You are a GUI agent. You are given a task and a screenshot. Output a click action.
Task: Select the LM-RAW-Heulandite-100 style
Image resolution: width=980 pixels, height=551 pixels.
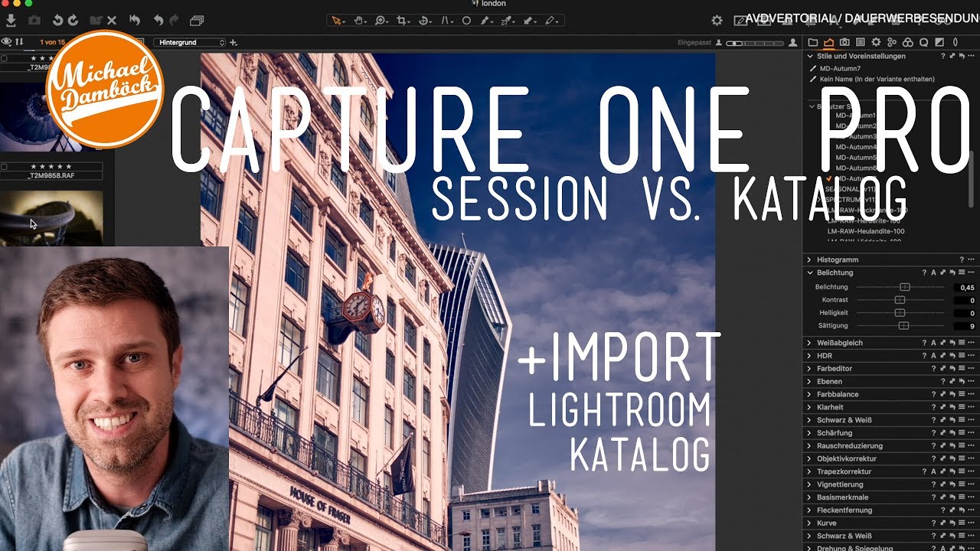pyautogui.click(x=866, y=230)
